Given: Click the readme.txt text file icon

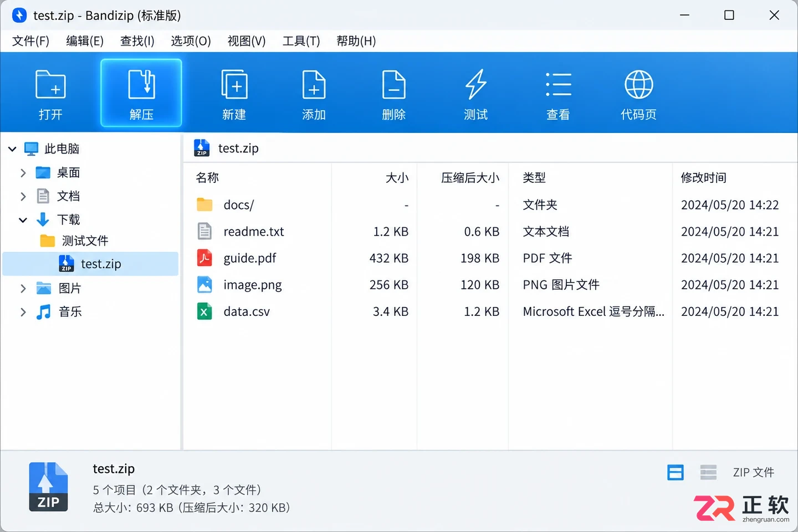Looking at the screenshot, I should click(x=204, y=231).
